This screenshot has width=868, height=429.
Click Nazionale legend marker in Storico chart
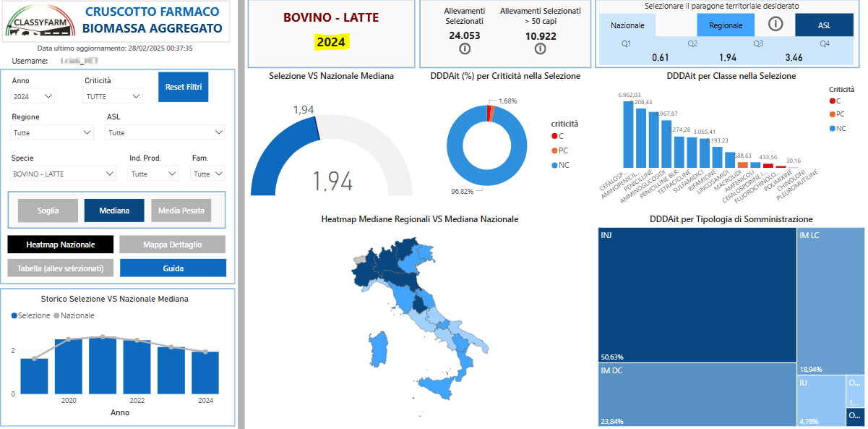(57, 315)
